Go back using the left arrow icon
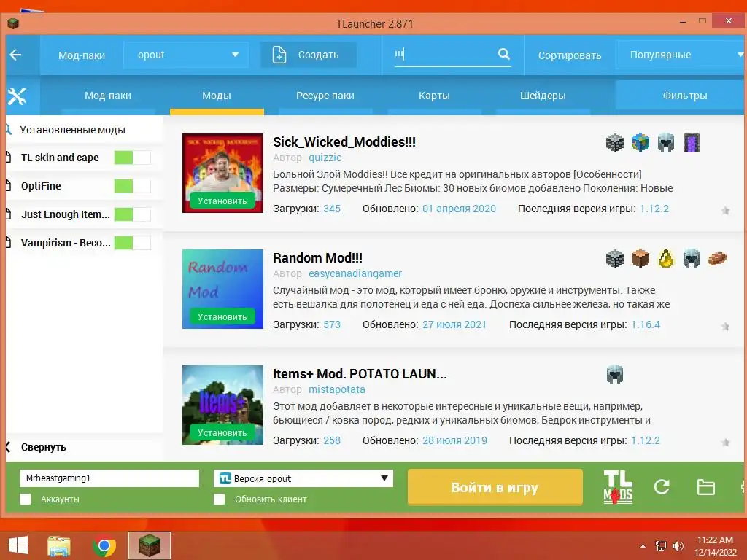The width and height of the screenshot is (747, 560). [16, 55]
